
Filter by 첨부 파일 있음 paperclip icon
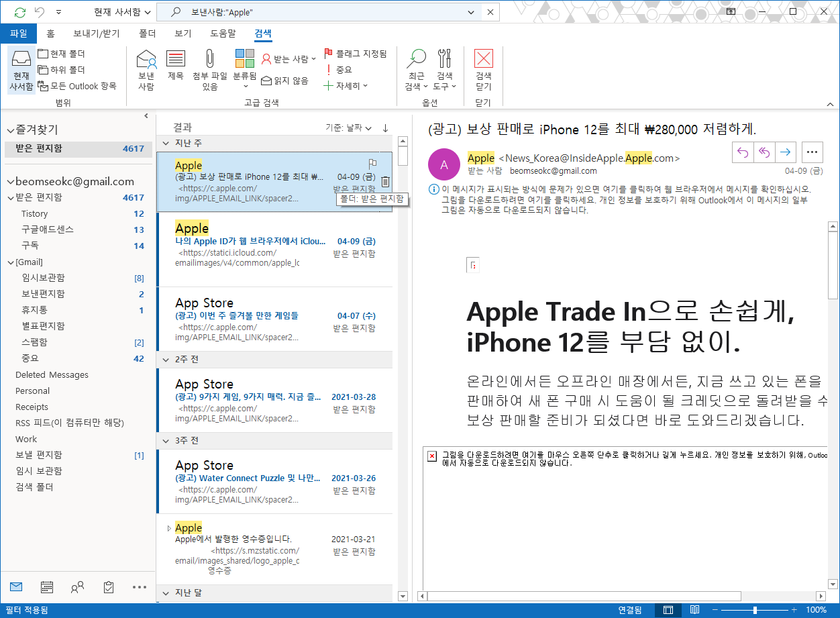[209, 70]
